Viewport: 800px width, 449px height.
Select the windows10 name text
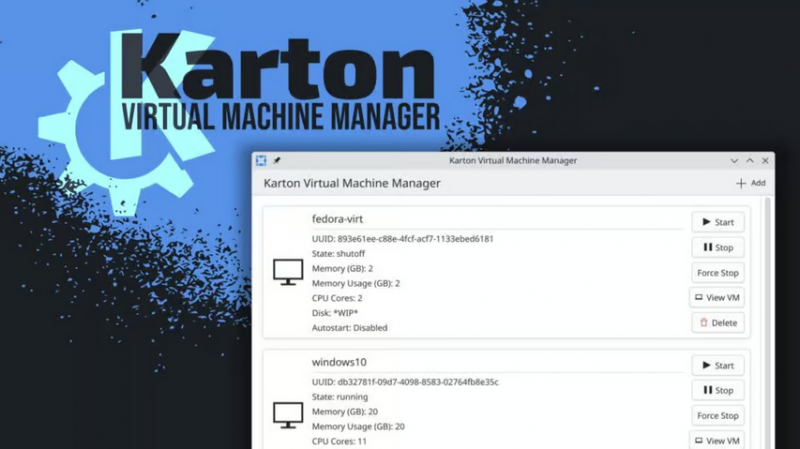click(339, 362)
